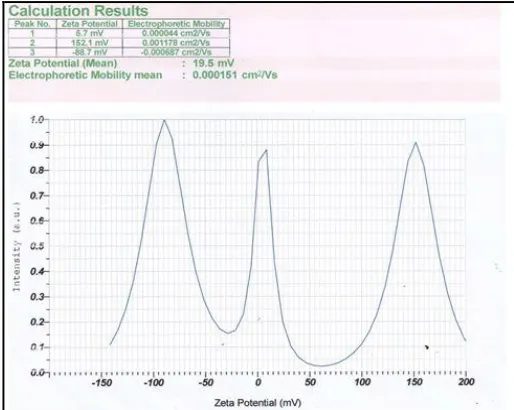Image resolution: width=514 pixels, height=410 pixels.
Task: Click the "0.000044 cm2/Vs" mobility cell
Action: [x=176, y=33]
